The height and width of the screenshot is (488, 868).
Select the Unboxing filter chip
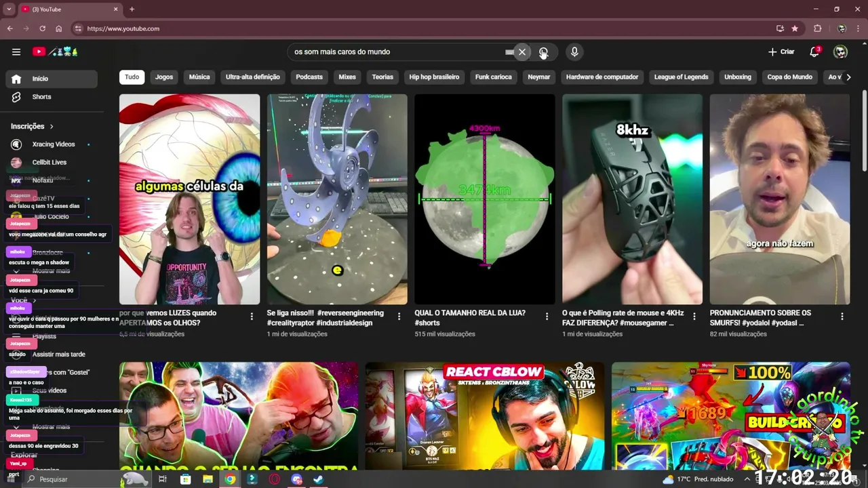(738, 77)
